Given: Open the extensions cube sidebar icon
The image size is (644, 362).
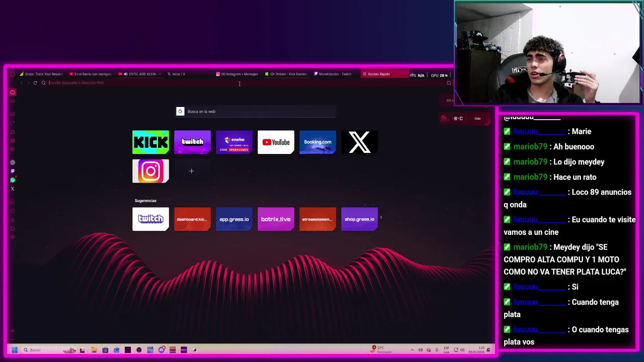Looking at the screenshot, I should [13, 228].
